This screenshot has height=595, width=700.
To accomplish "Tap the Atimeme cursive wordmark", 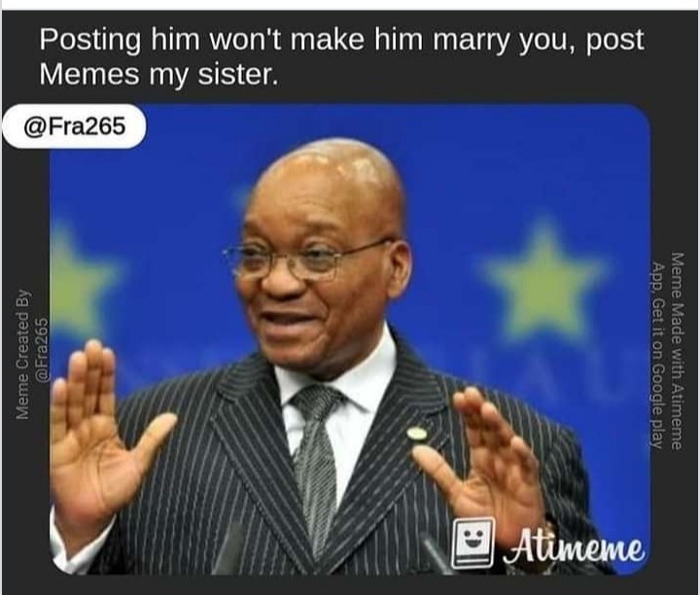I will [x=575, y=548].
